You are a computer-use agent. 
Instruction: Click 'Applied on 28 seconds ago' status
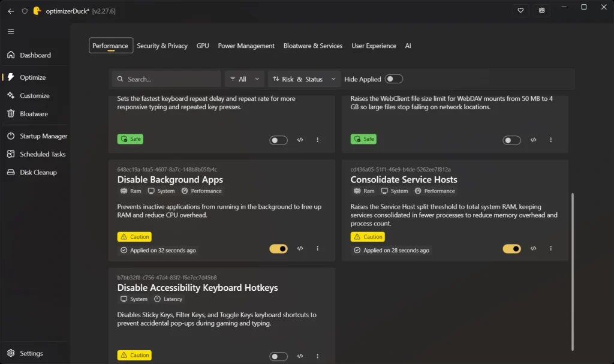[392, 251]
